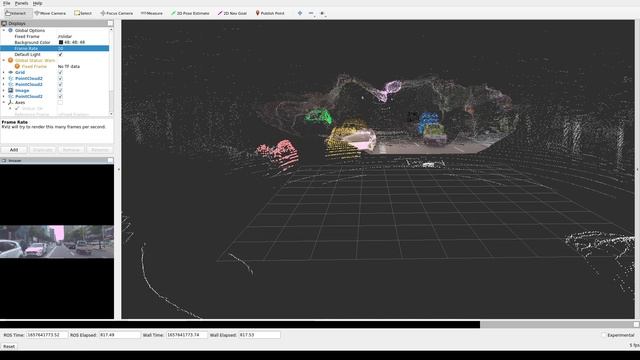Collapse the Global Status: Warn node

click(x=4, y=60)
